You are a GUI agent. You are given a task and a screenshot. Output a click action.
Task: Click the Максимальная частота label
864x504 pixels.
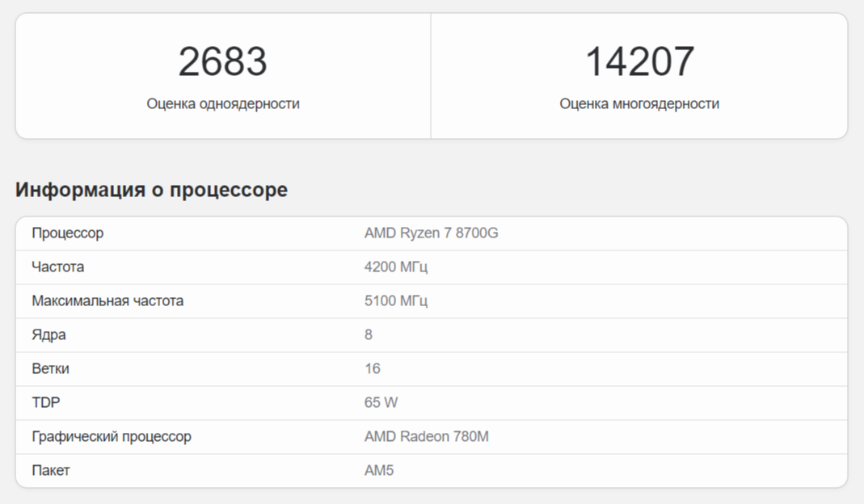coord(107,300)
